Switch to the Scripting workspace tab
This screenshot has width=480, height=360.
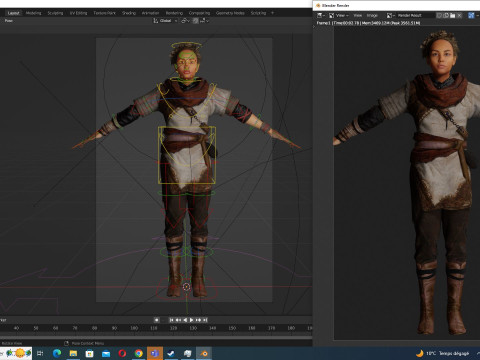click(x=258, y=13)
